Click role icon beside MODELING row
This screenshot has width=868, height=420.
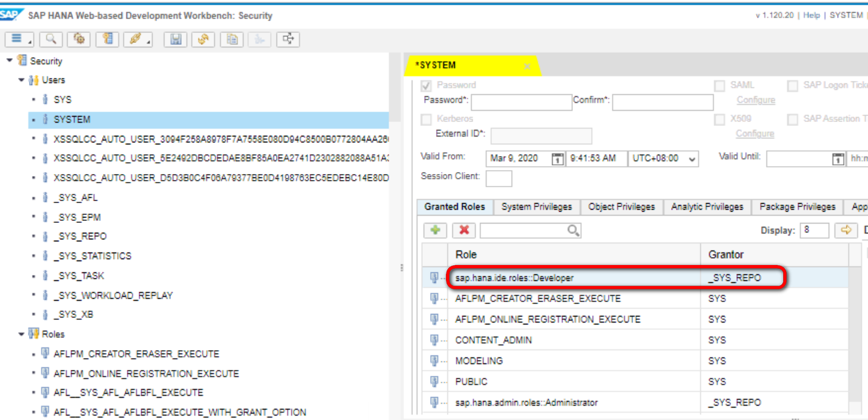point(435,361)
